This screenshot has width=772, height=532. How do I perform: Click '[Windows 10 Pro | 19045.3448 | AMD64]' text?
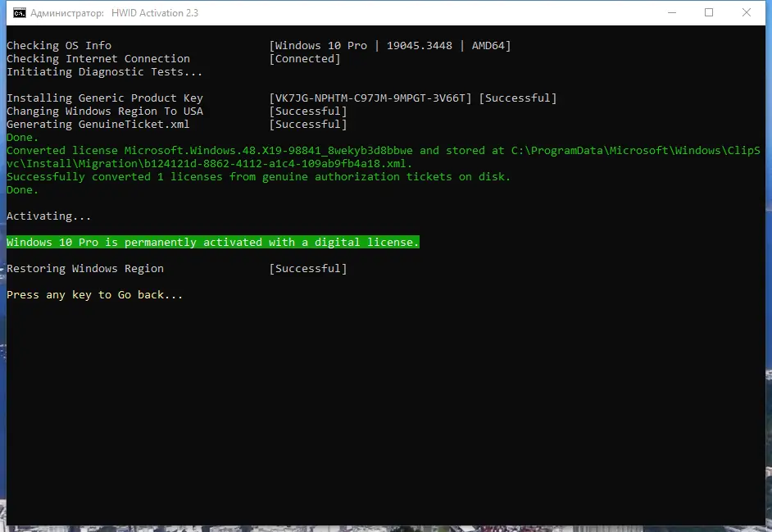390,46
